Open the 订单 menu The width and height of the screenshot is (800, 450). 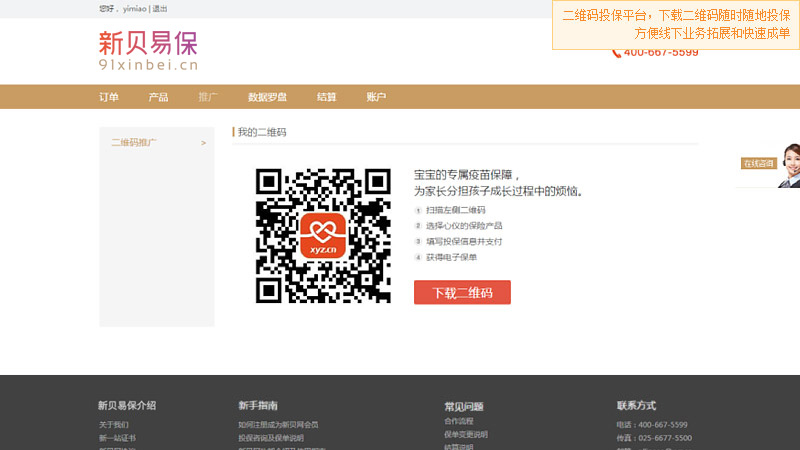109,97
